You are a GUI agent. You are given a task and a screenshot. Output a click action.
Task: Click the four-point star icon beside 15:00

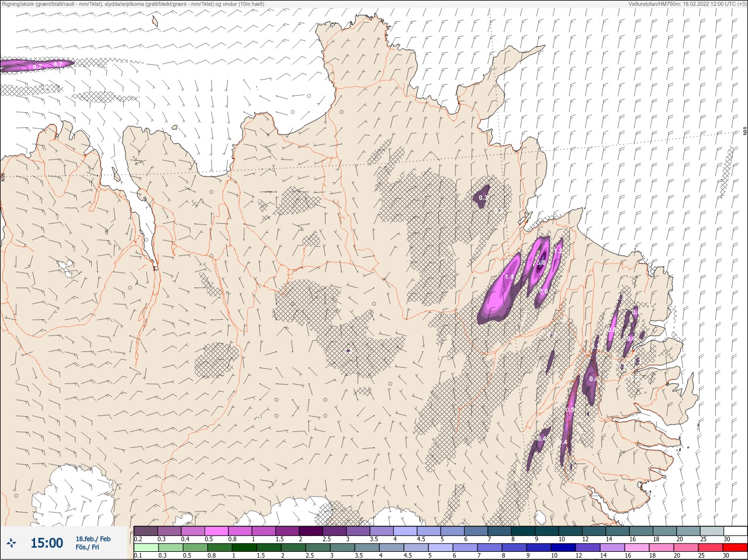click(x=11, y=544)
